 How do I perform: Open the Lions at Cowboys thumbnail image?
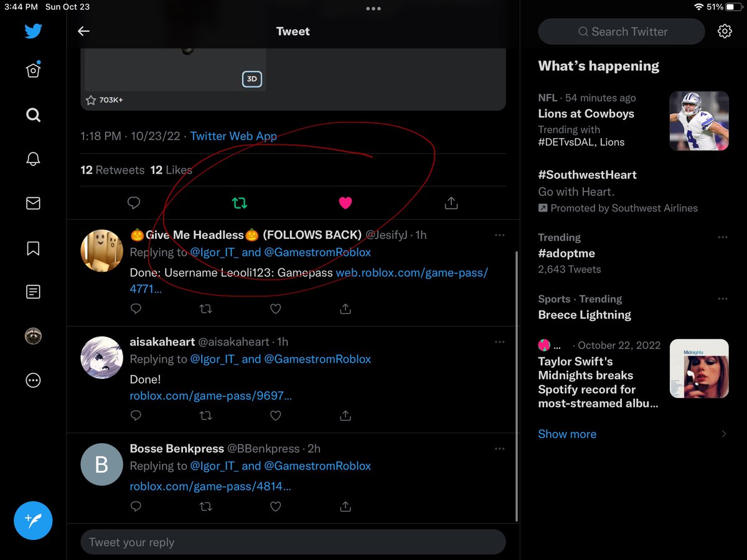(x=699, y=121)
